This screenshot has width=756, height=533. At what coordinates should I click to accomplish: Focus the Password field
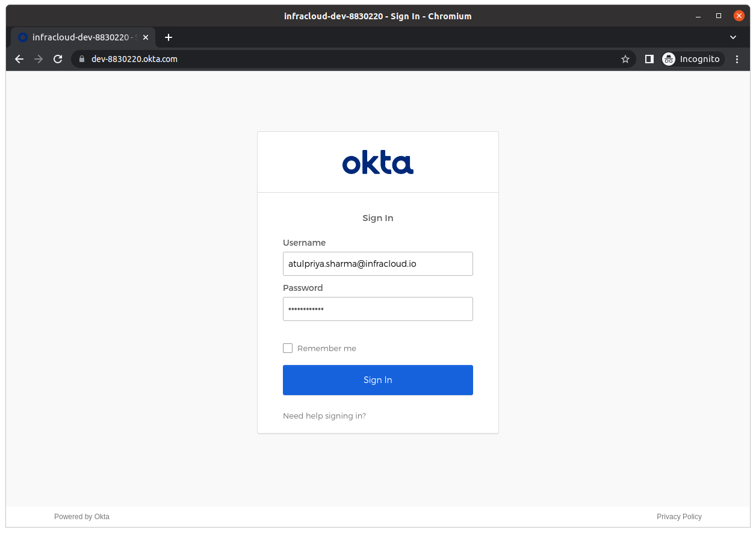point(378,309)
